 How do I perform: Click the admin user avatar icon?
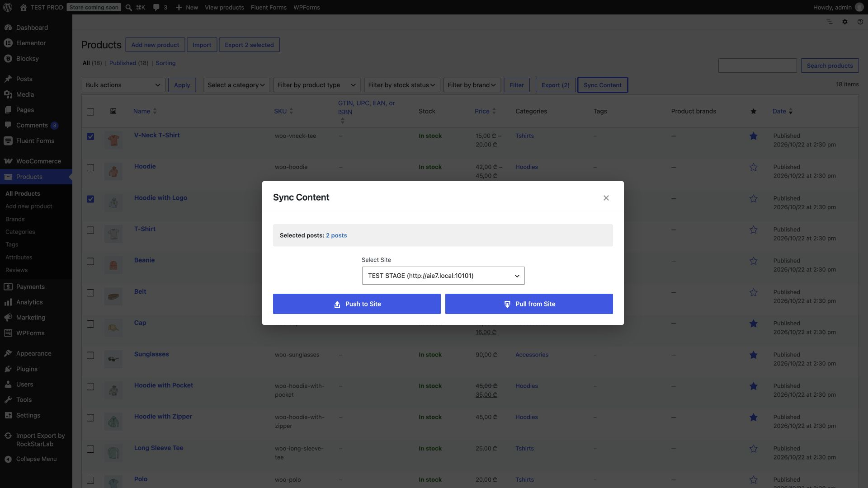coord(859,7)
